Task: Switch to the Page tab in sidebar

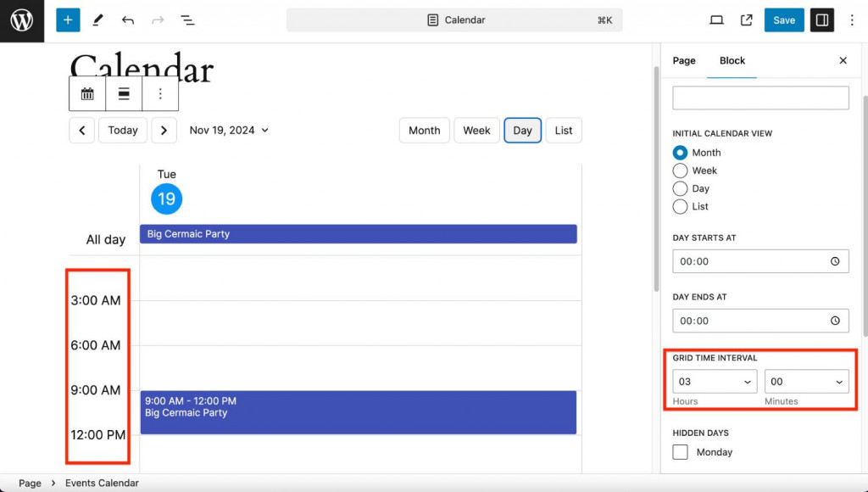Action: [x=684, y=60]
